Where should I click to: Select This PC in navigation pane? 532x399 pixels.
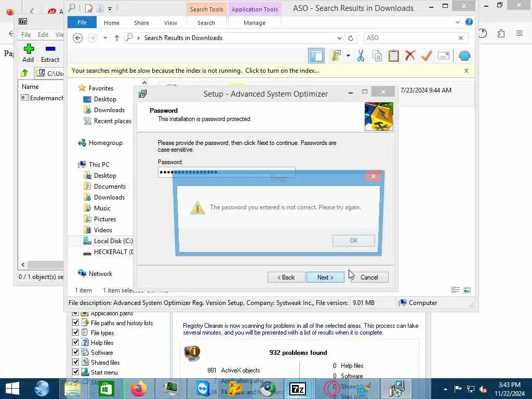(99, 164)
